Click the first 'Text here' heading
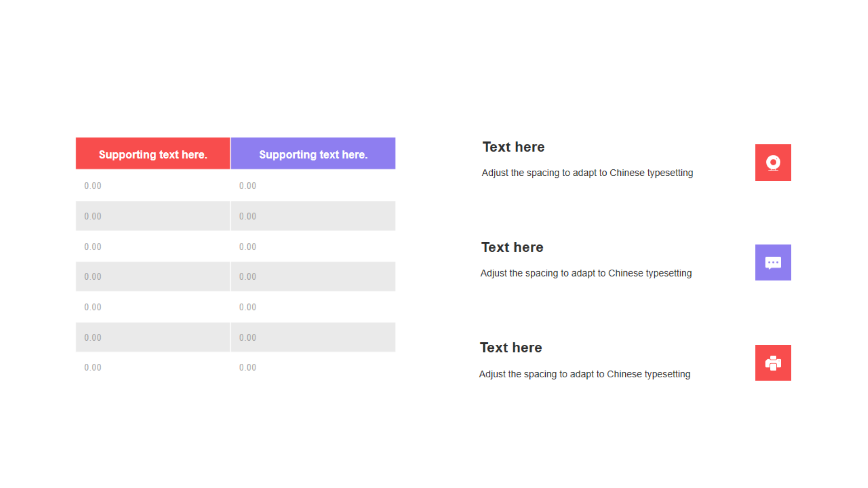The height and width of the screenshot is (488, 868). pyautogui.click(x=514, y=147)
